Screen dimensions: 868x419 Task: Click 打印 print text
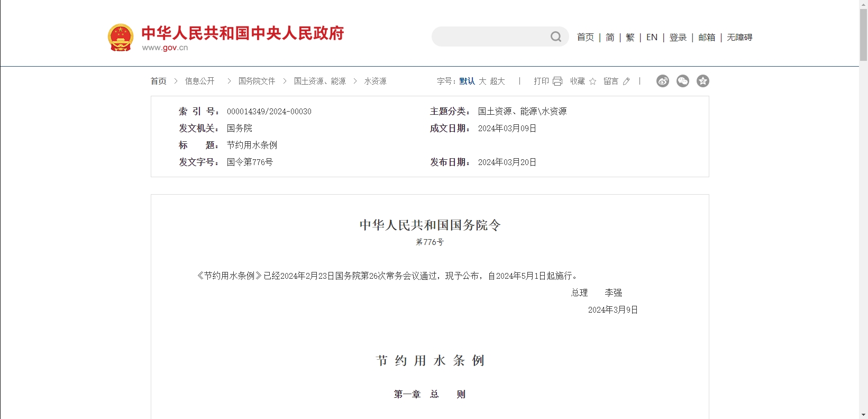541,81
